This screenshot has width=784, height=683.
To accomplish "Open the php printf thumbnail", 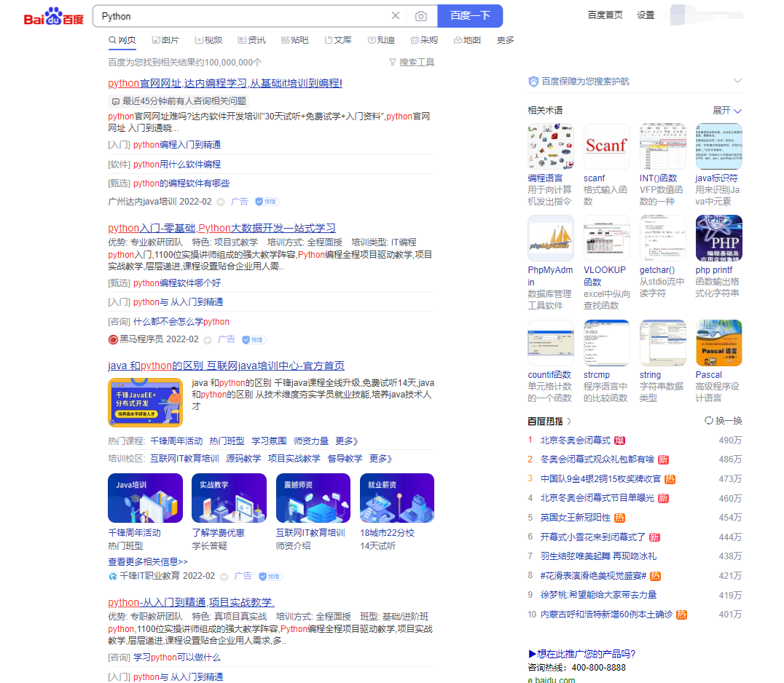I will tap(718, 238).
